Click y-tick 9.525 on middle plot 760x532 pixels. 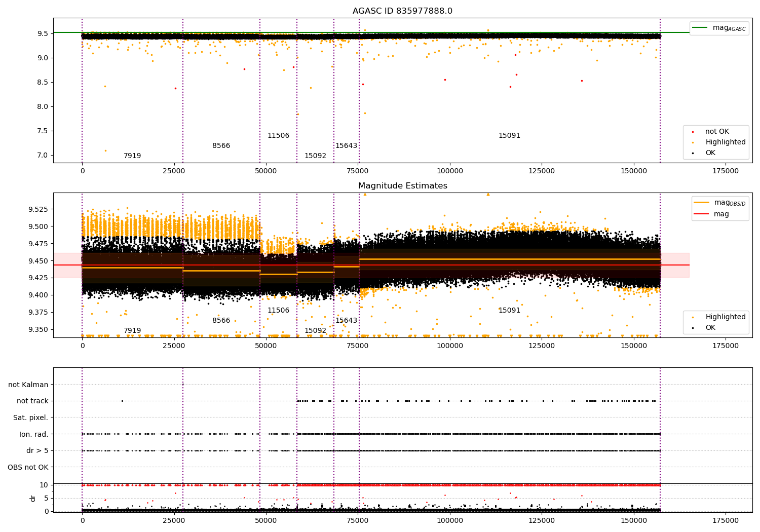[x=37, y=209]
